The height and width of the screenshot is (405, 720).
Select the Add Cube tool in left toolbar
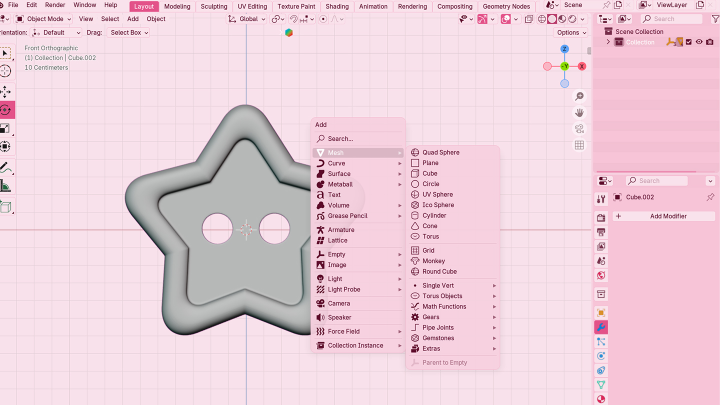point(6,207)
